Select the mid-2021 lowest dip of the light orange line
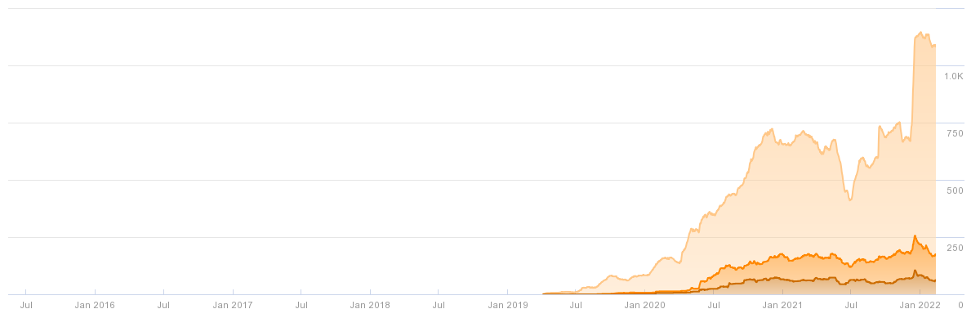This screenshot has height=327, width=980. pos(850,199)
